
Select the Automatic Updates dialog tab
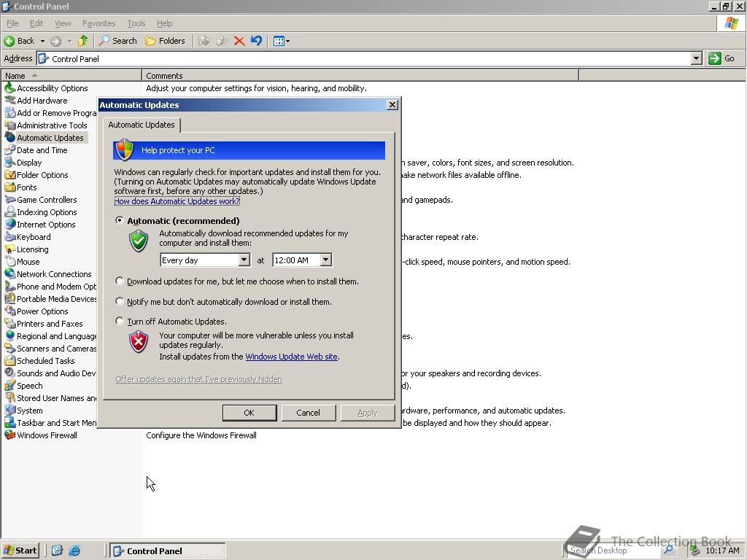[x=142, y=125]
